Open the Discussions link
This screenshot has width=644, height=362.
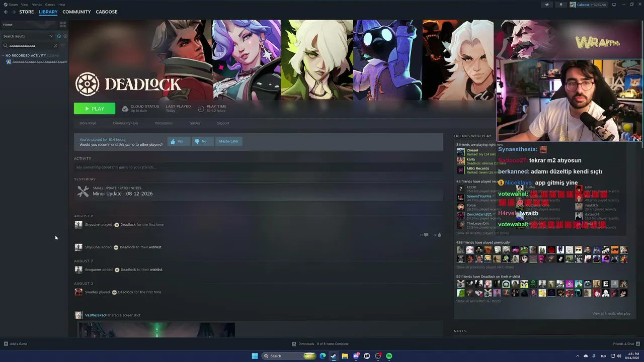pos(164,123)
